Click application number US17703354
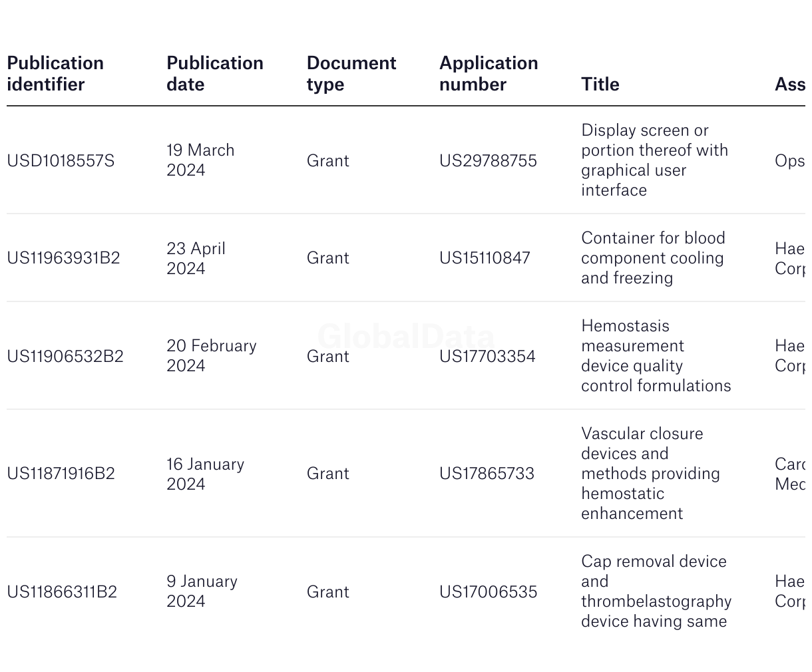Image resolution: width=812 pixels, height=672 pixels. [x=487, y=357]
